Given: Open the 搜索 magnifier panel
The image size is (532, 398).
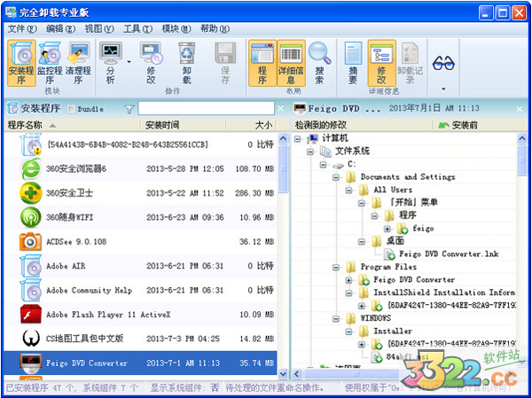Looking at the screenshot, I should click(319, 63).
